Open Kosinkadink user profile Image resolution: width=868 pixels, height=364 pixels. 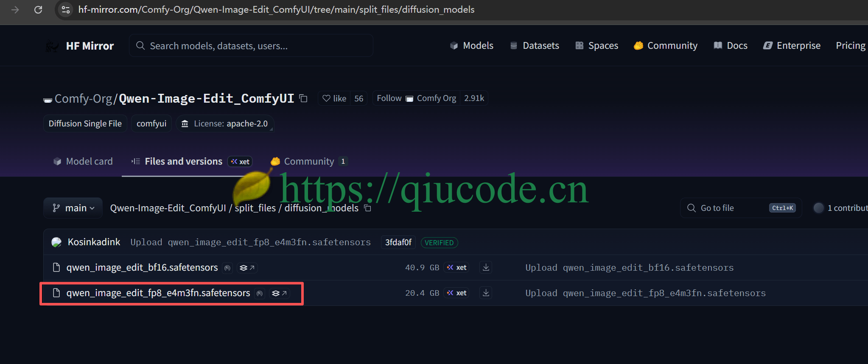coord(94,242)
